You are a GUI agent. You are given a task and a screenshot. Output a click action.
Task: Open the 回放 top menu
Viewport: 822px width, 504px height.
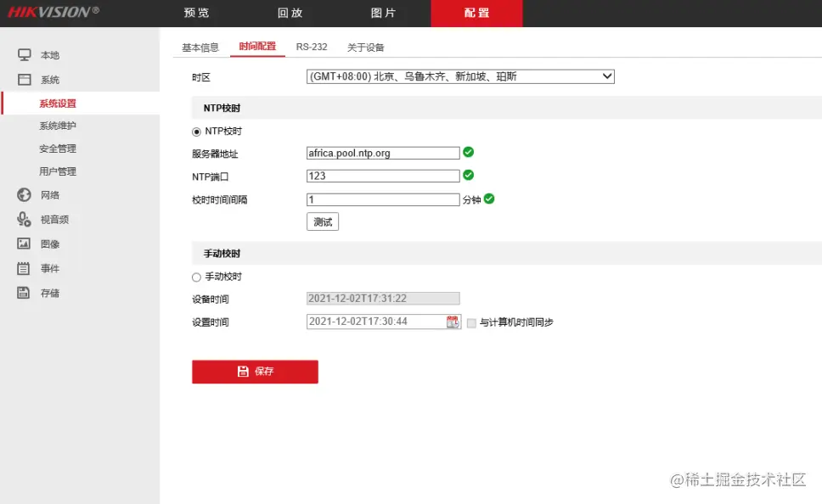[x=290, y=13]
